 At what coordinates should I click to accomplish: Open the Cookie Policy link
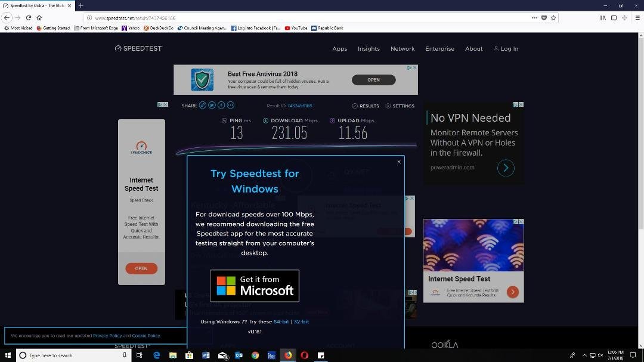coord(146,336)
